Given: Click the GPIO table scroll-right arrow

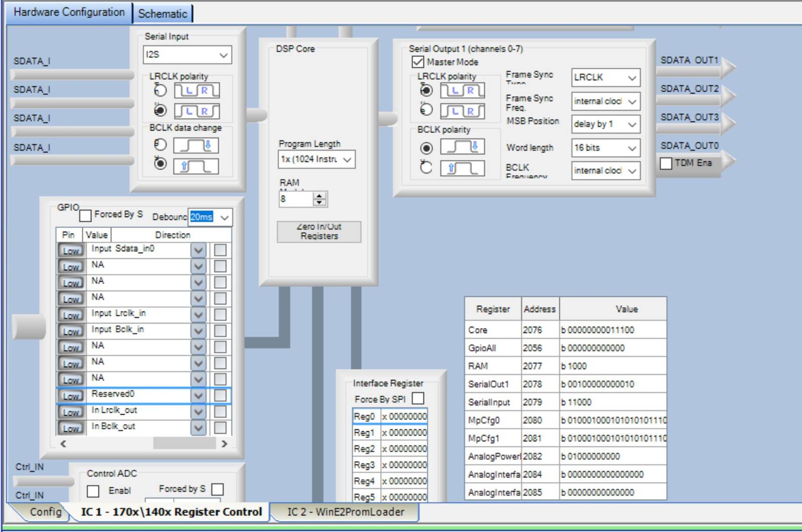Looking at the screenshot, I should [224, 444].
